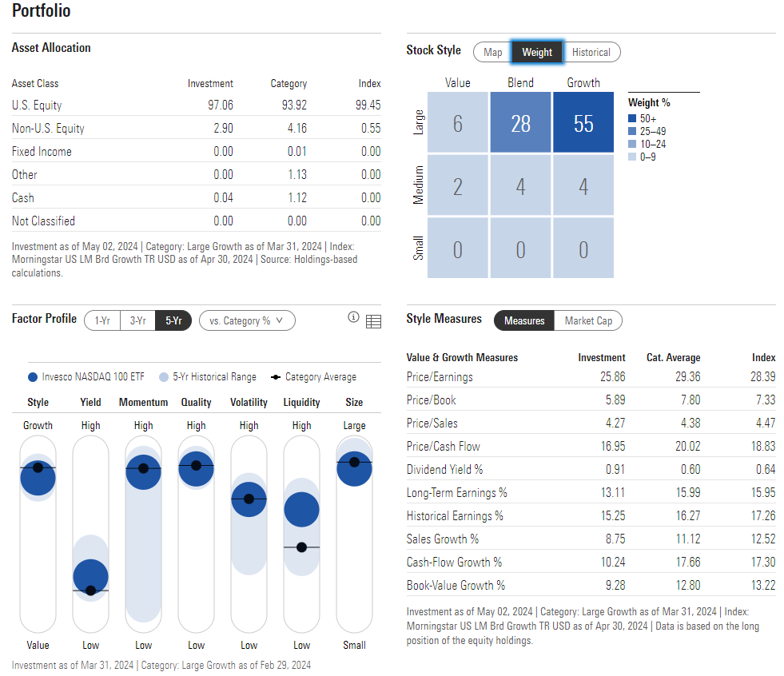Switch Factor Profile to 1-Yr view
Viewport: 784px width, 676px height.
[101, 320]
